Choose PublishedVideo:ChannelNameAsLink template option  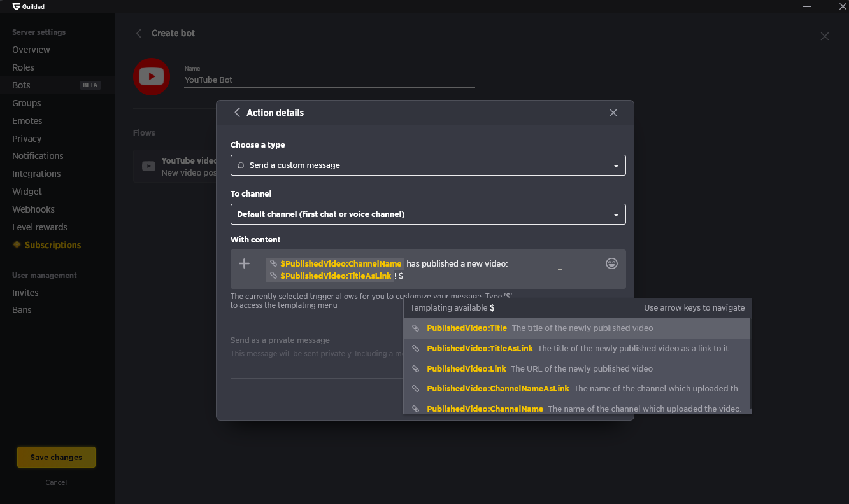(577, 389)
